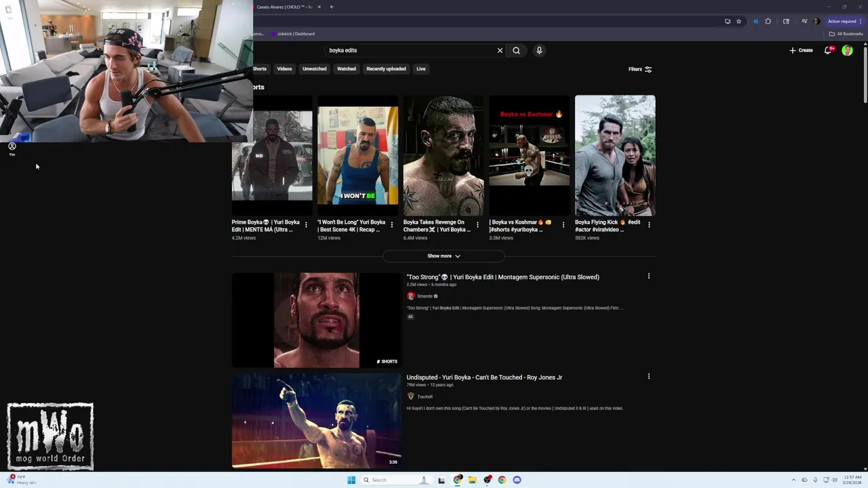
Task: Select the Live filter chip
Action: (421, 69)
